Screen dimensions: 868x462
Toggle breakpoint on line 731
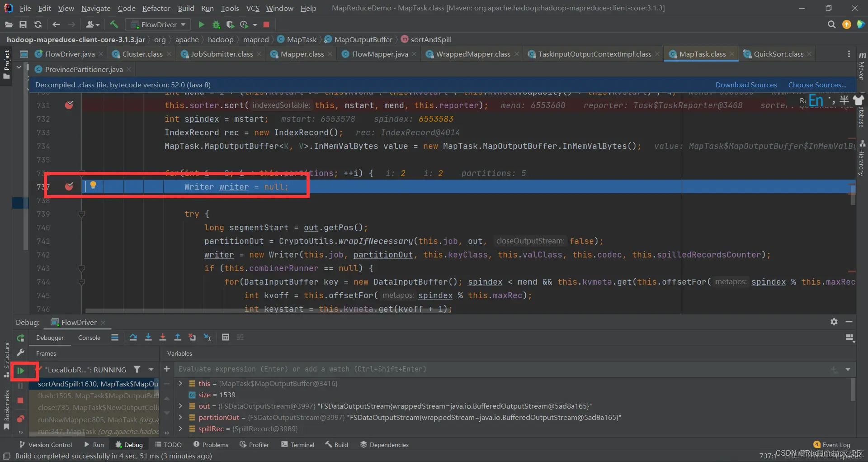pos(69,105)
